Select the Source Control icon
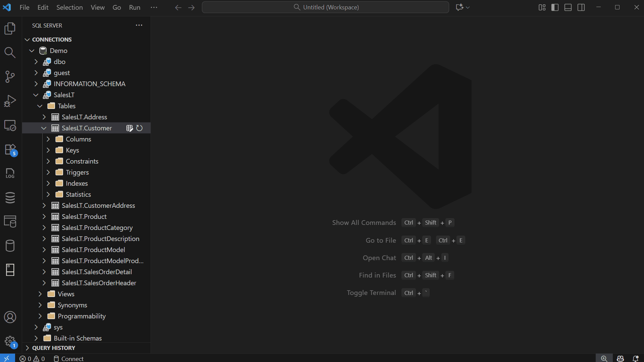Screen dimensions: 644x362 pos(10,76)
